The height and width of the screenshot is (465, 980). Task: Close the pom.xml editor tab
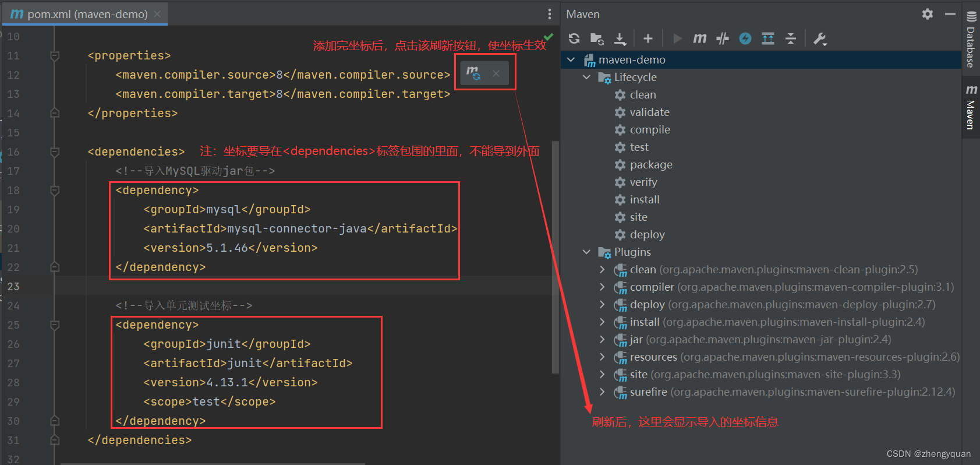click(x=157, y=14)
